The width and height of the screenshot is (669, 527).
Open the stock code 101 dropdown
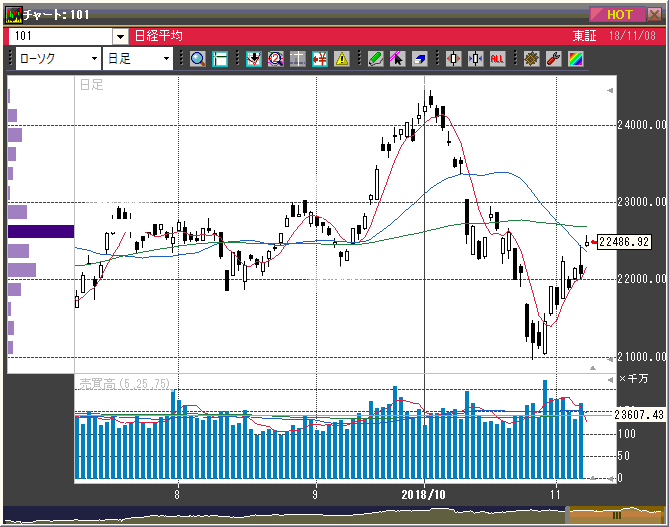point(120,36)
